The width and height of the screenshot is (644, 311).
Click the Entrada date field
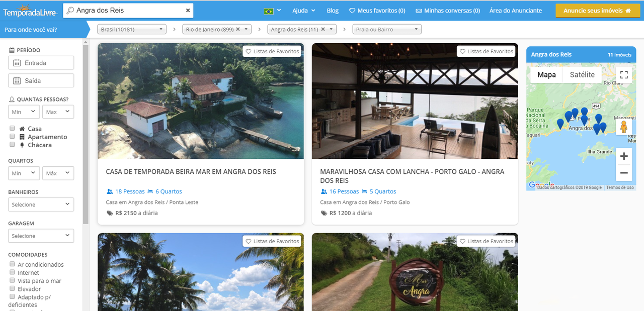click(41, 63)
